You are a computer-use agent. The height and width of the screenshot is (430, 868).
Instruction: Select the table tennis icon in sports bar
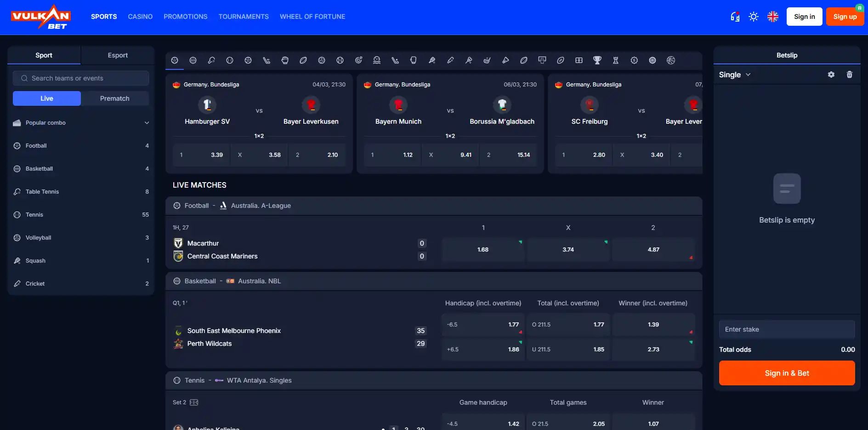[211, 60]
